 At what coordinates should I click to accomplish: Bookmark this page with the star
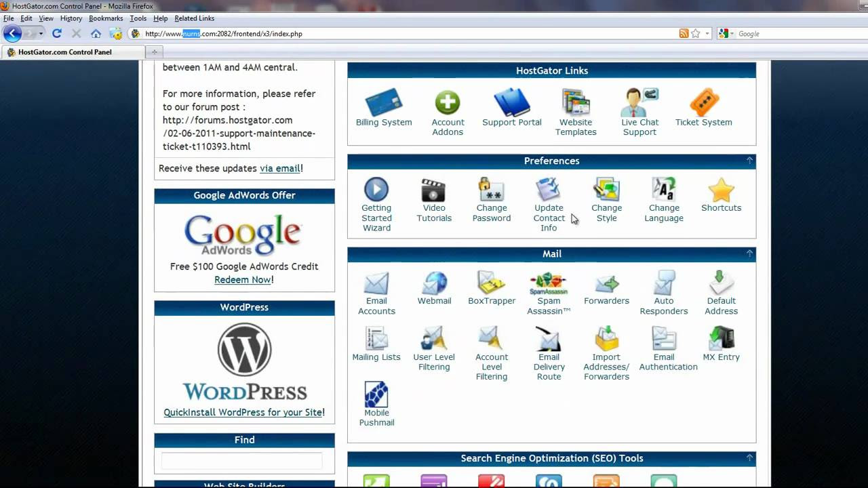(696, 33)
